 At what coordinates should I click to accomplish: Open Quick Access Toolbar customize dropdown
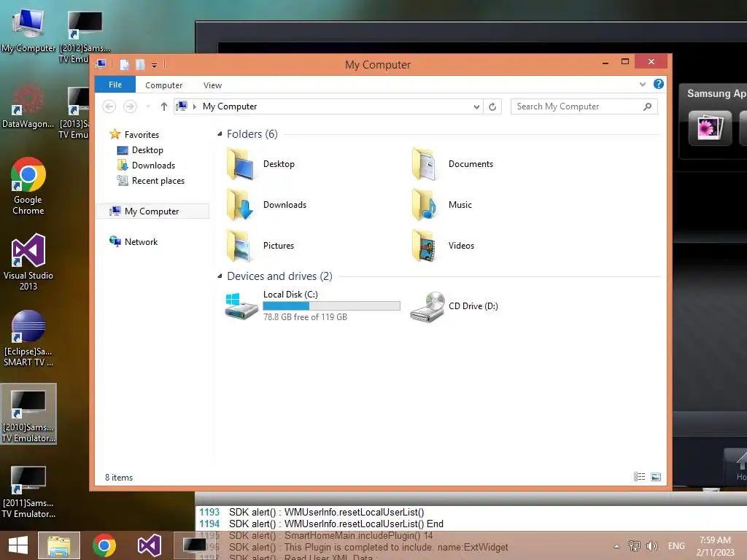[155, 65]
